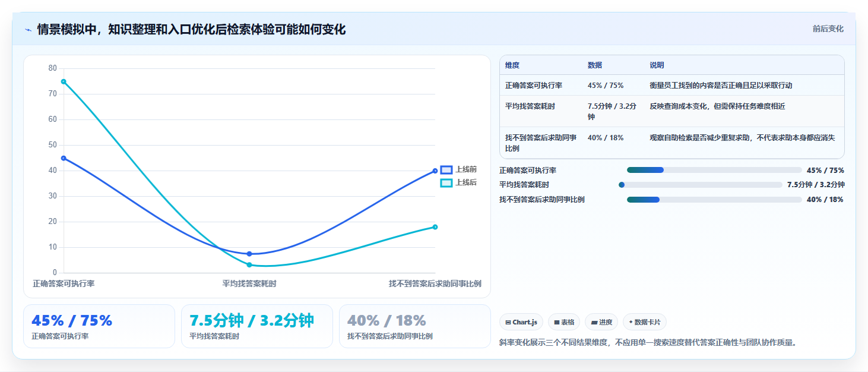Click the 找不到答案后求助同事比例 progress bar
868x372 pixels.
point(714,200)
